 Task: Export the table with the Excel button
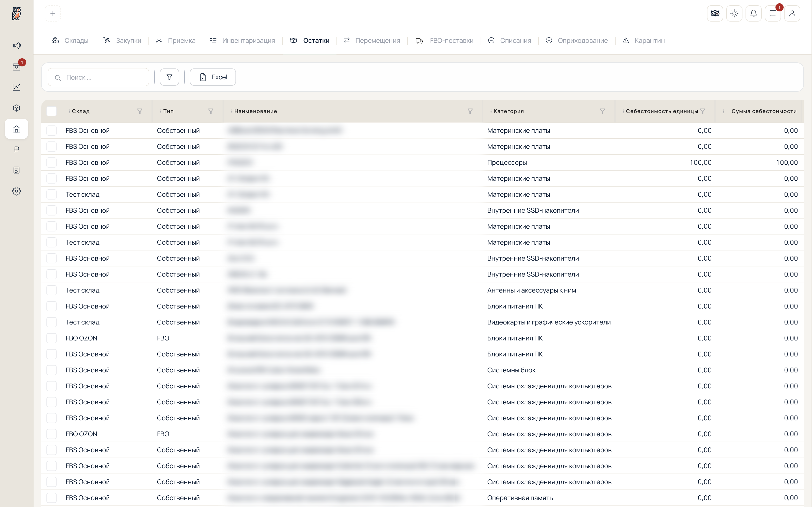click(213, 77)
